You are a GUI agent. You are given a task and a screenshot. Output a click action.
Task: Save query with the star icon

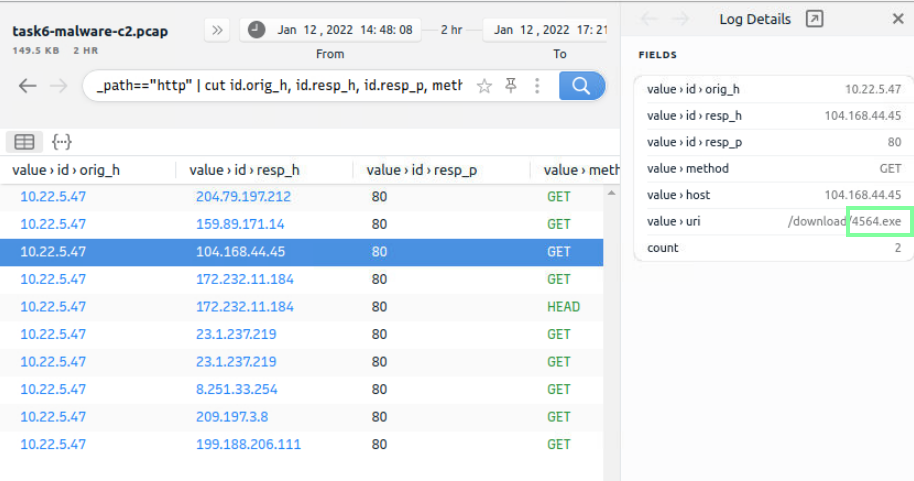point(485,87)
